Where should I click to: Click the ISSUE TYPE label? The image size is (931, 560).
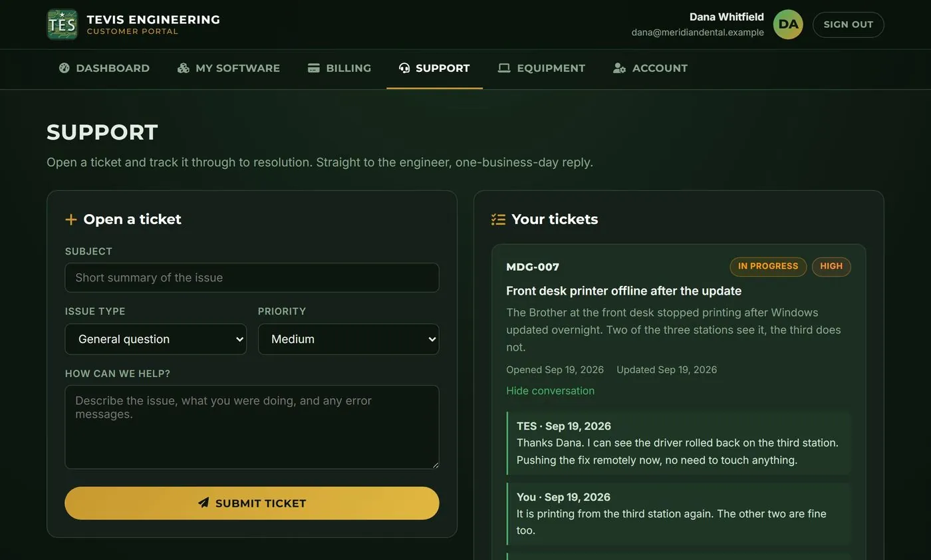click(x=95, y=311)
